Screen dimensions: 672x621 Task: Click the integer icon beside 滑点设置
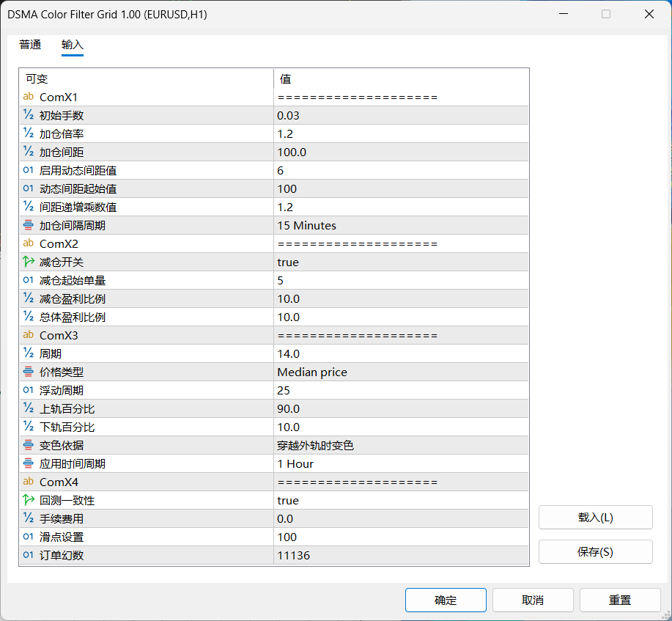click(x=29, y=537)
